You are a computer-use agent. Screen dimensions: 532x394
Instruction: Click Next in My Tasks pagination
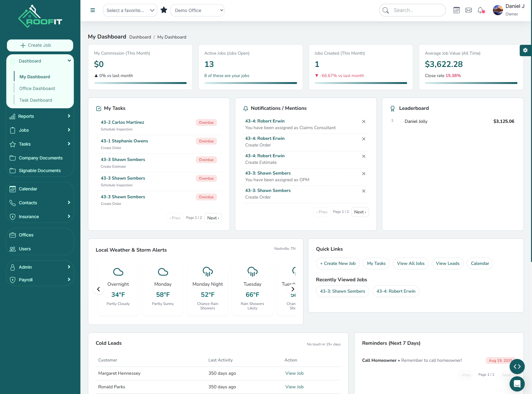click(213, 218)
